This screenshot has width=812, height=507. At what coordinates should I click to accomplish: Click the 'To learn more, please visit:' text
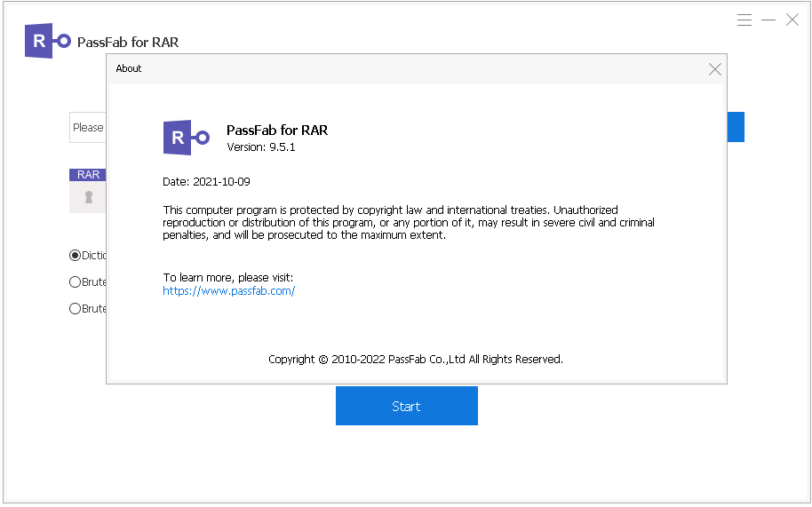227,278
